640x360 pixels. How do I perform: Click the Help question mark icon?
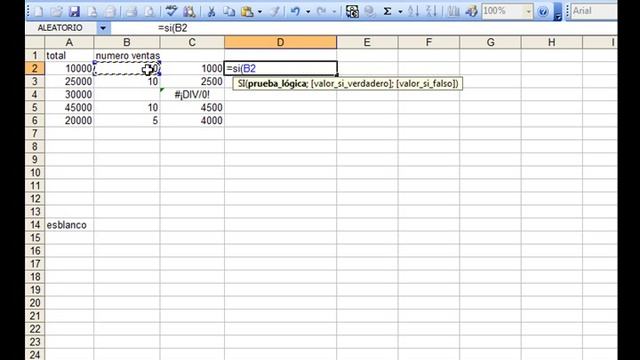coord(543,11)
